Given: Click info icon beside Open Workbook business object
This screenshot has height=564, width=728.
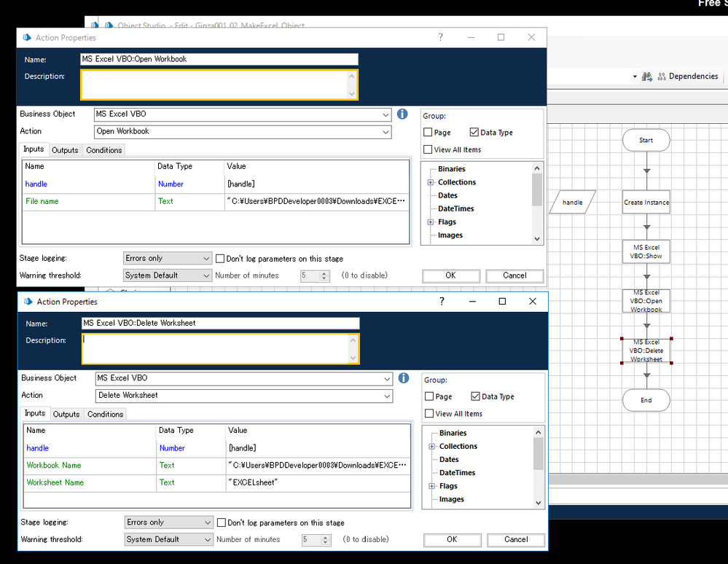Looking at the screenshot, I should click(x=402, y=114).
